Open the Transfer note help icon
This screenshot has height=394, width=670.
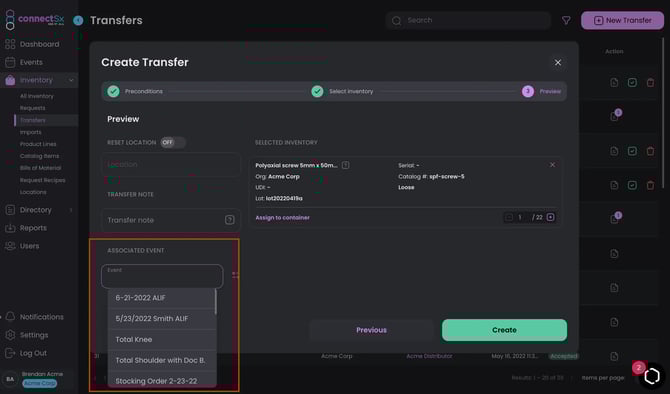(x=229, y=220)
